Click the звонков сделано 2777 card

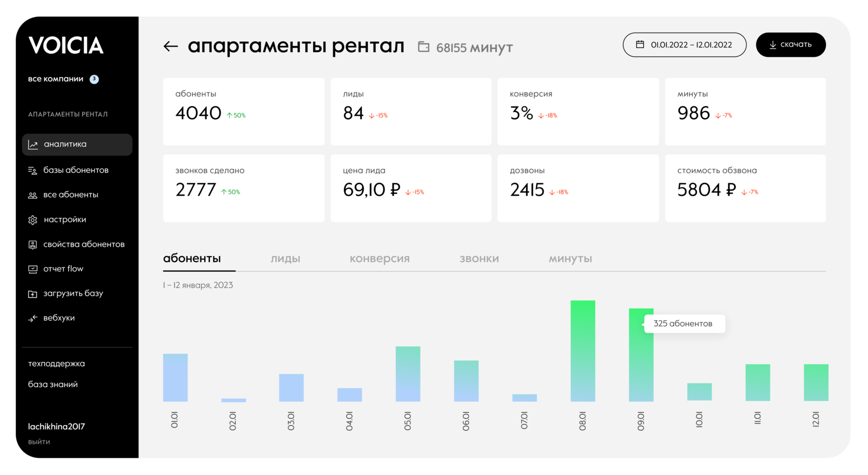point(244,188)
